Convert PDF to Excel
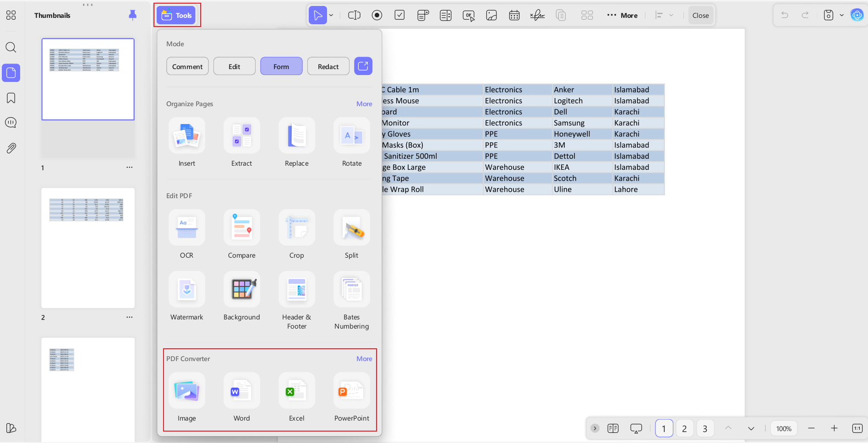This screenshot has height=443, width=868. pos(296,390)
